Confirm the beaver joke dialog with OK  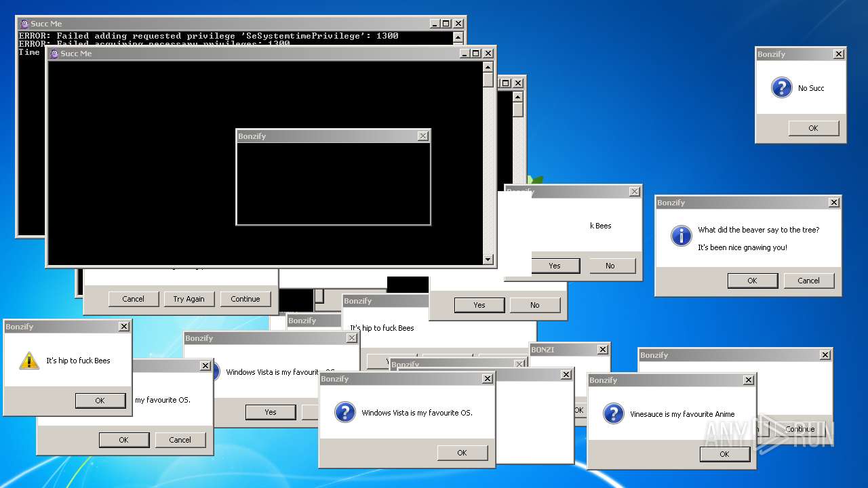click(x=752, y=281)
